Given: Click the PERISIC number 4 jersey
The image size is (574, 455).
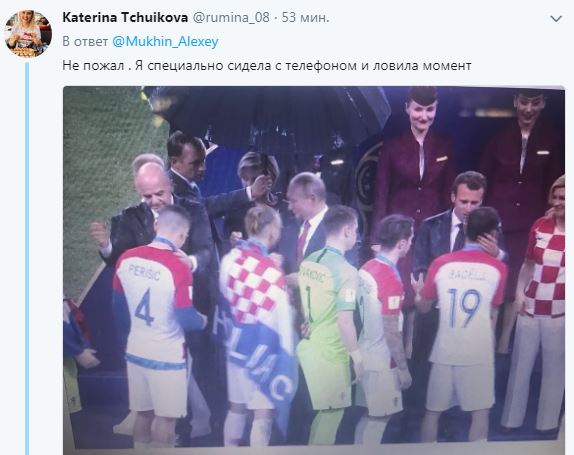Looking at the screenshot, I should click(153, 300).
